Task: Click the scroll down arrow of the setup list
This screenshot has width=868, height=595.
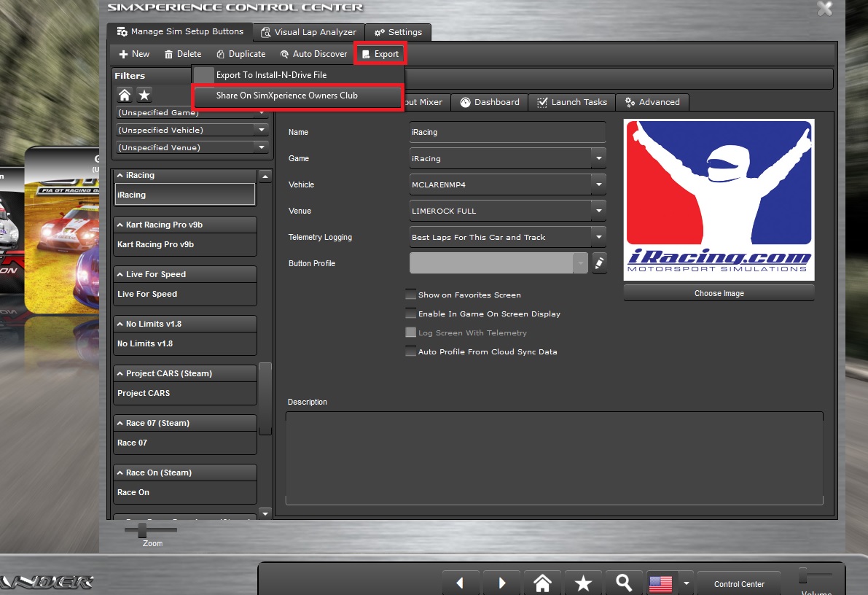Action: point(265,513)
